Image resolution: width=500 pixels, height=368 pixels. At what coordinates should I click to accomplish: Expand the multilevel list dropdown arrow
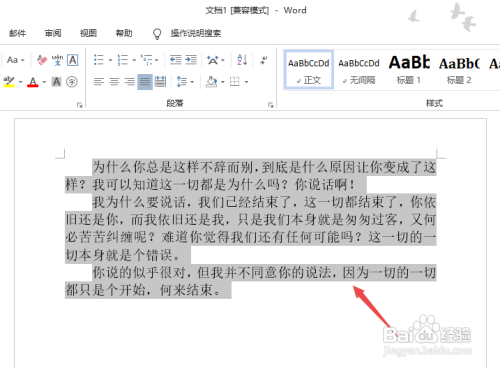pos(157,60)
